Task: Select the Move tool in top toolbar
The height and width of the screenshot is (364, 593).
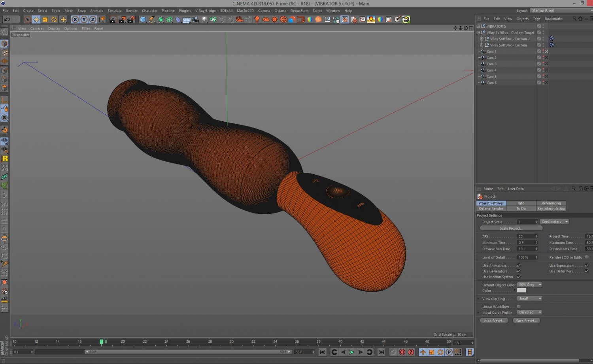Action: pos(36,19)
